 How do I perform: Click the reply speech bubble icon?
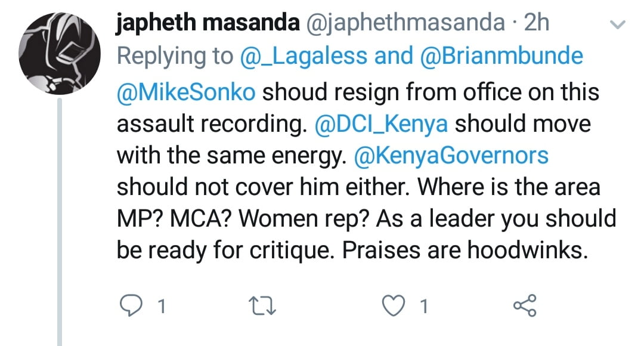[x=130, y=306]
